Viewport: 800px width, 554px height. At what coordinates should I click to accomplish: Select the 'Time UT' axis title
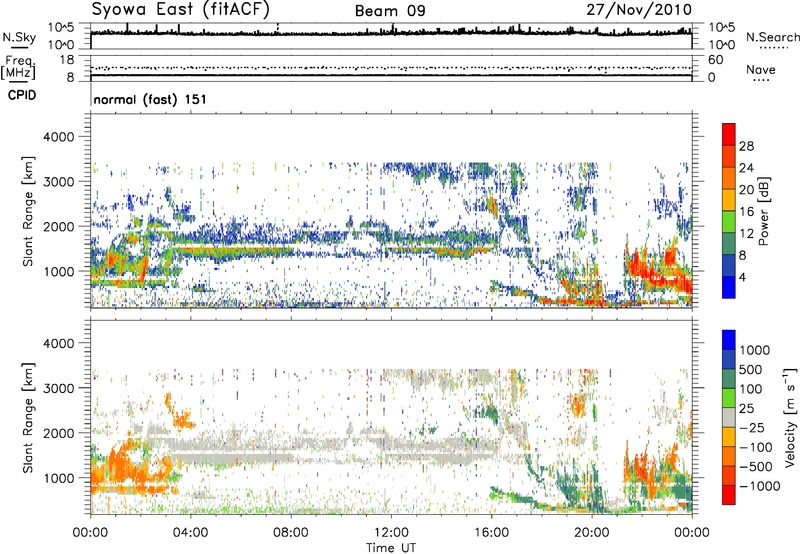[x=391, y=548]
